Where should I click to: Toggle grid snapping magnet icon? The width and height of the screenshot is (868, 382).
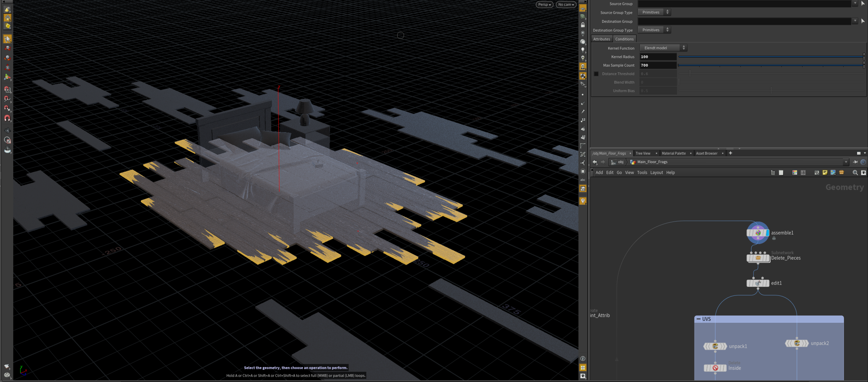[x=7, y=90]
